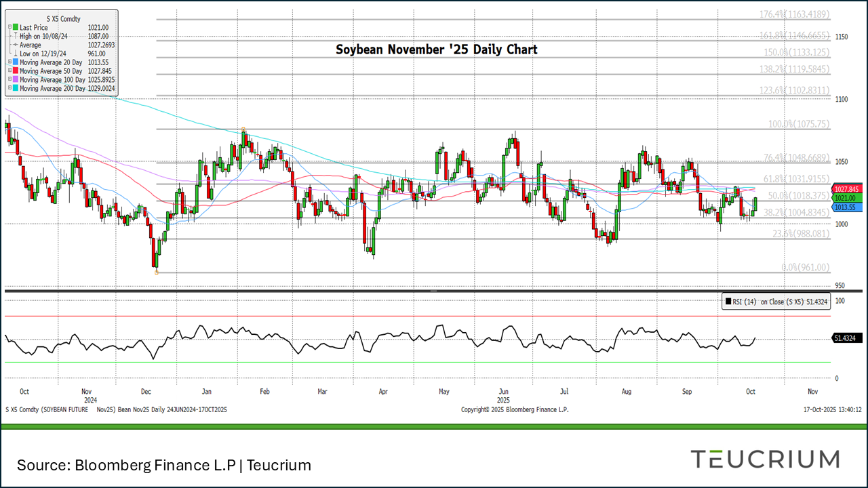
Task: Click the orange high marker at late-January peak
Action: pos(243,130)
